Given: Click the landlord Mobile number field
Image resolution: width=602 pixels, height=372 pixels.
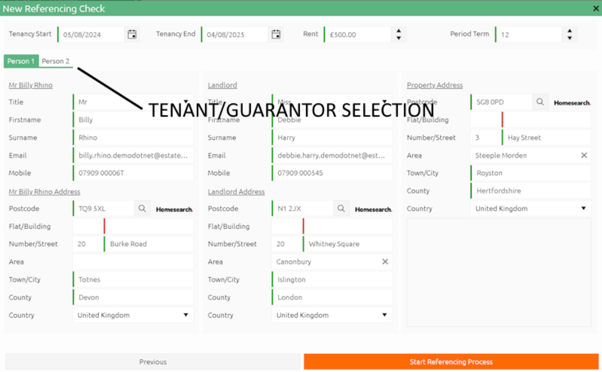Looking at the screenshot, I should (332, 173).
